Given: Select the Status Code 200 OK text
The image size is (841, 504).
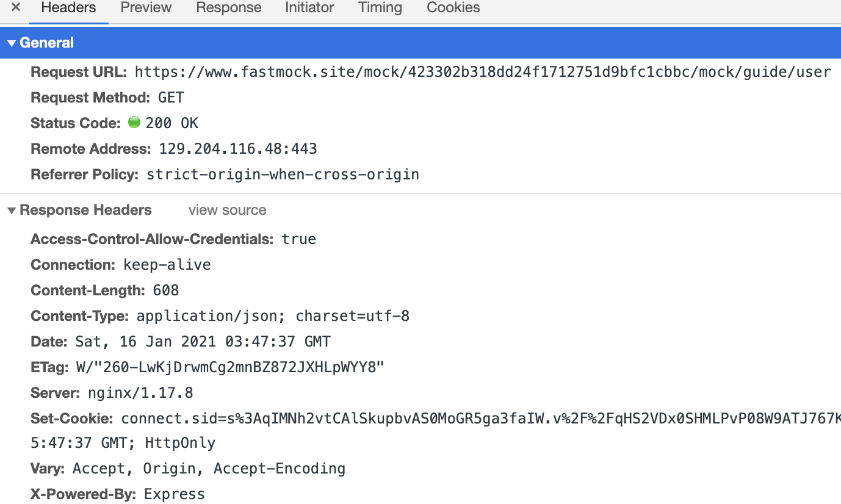Looking at the screenshot, I should (x=171, y=123).
